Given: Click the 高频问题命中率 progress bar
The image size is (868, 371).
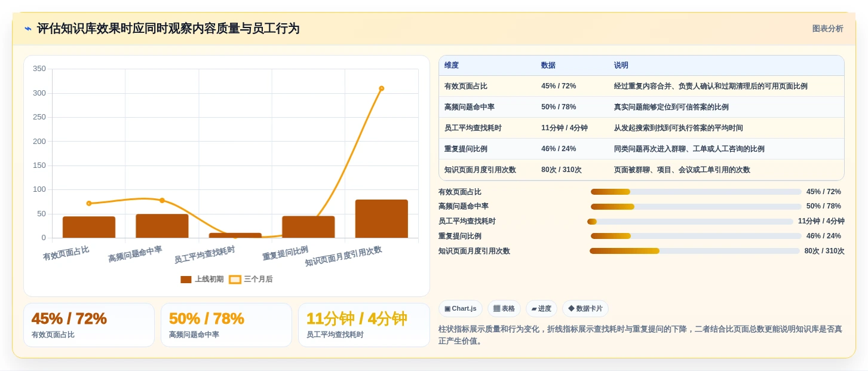Looking at the screenshot, I should point(696,207).
